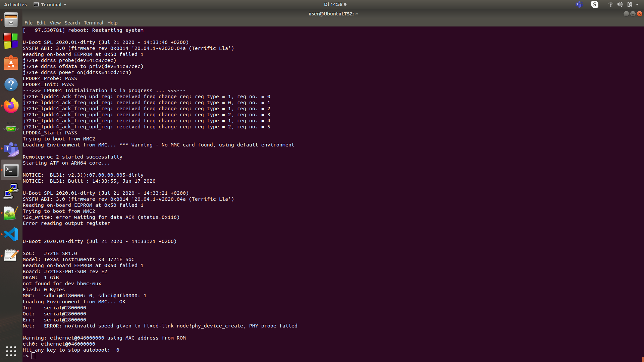644x362 pixels.
Task: Open the File menu
Action: (x=29, y=23)
